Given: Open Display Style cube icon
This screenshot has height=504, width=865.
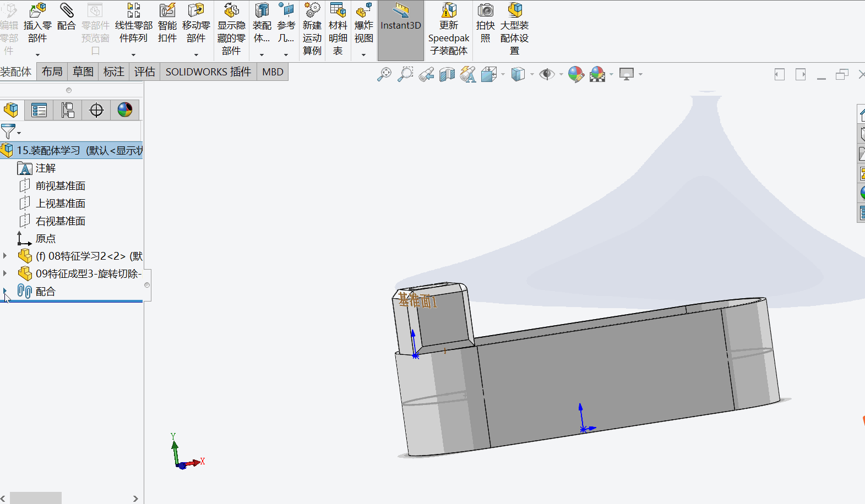Looking at the screenshot, I should point(518,74).
